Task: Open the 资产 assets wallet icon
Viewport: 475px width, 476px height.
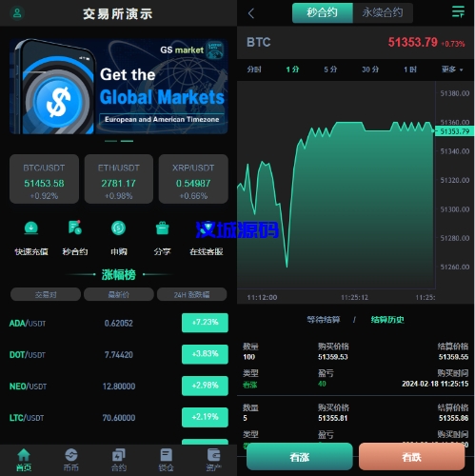Action: coord(213,455)
